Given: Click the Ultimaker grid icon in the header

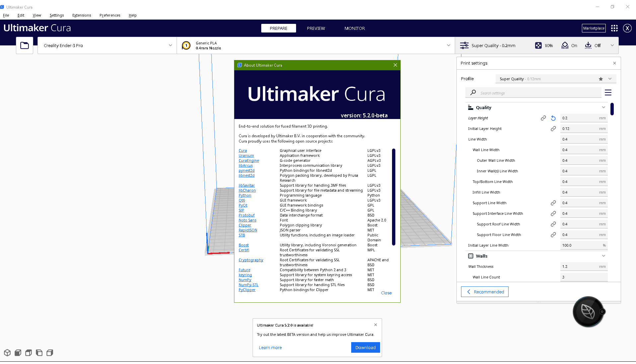Looking at the screenshot, I should tap(614, 28).
